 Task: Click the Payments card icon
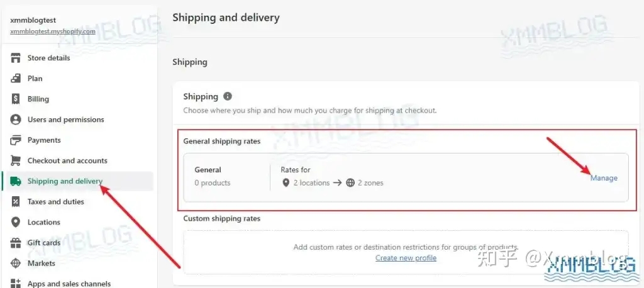pos(16,140)
